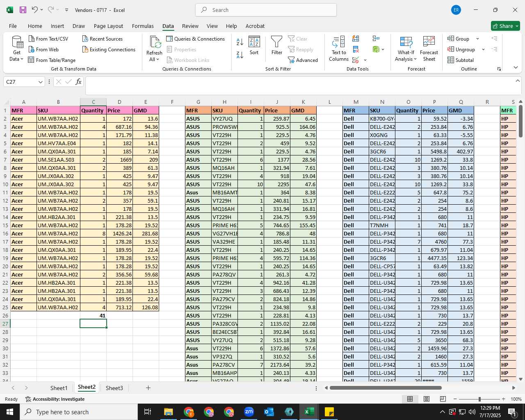Switch to the Sheet3 worksheet tab
This screenshot has width=525, height=420.
point(114,388)
